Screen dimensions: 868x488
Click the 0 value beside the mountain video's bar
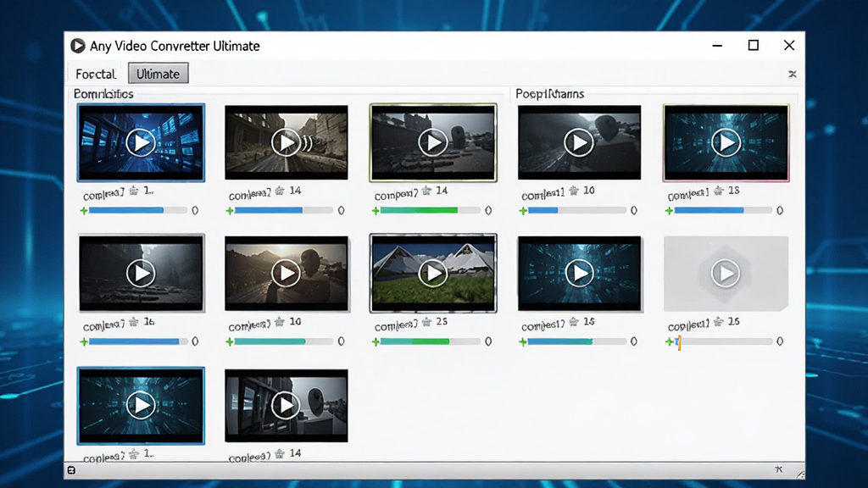coord(488,342)
